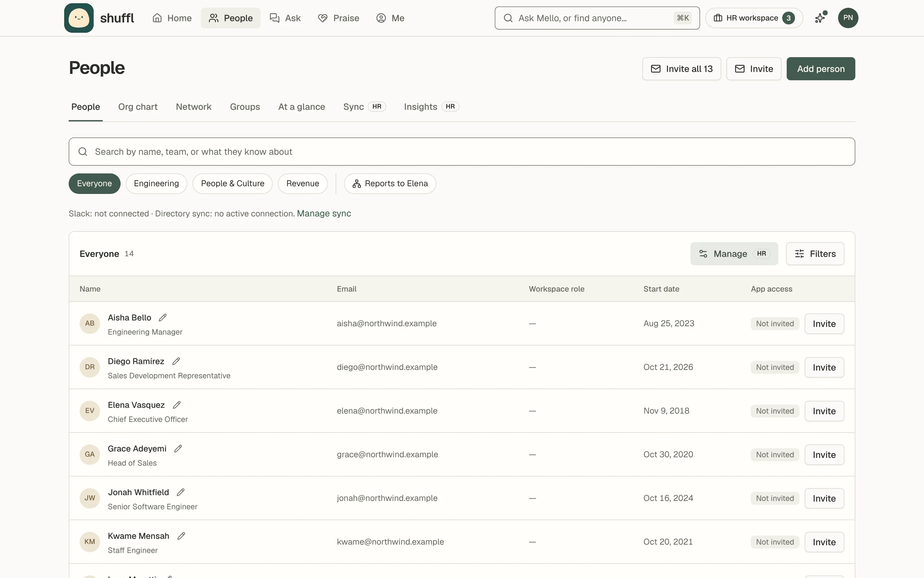Click email aisha@northwind.example
The image size is (924, 578).
click(386, 323)
